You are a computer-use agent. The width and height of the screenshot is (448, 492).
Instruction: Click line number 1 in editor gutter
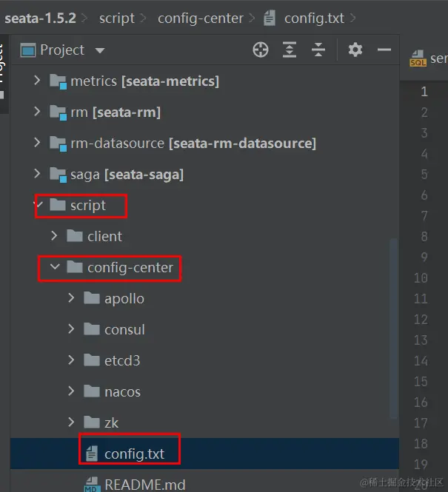pos(424,92)
